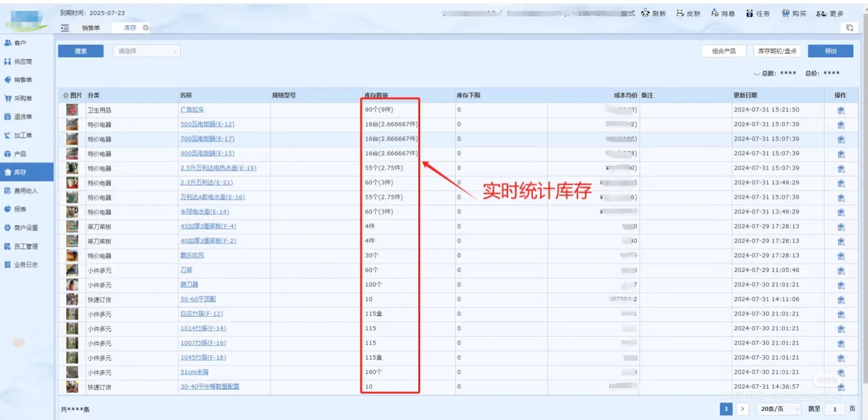Open 采购单 in the sidebar
This screenshot has height=420, width=868.
(x=27, y=98)
